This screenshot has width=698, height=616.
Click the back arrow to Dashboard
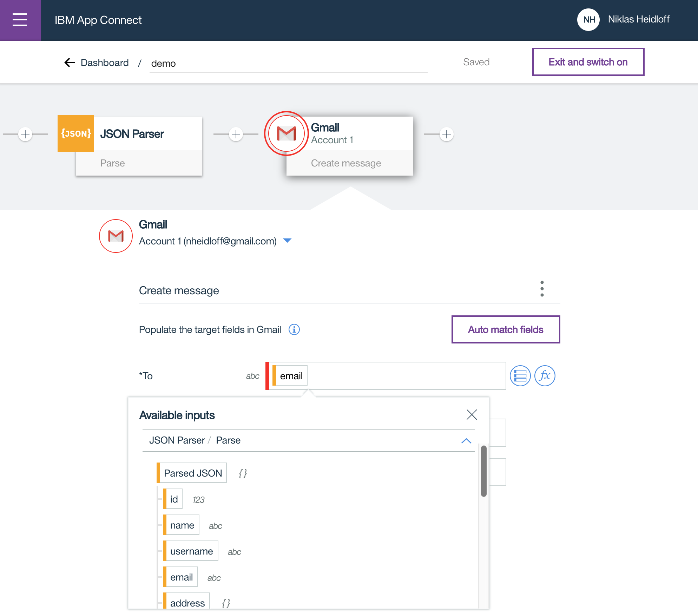coord(70,63)
